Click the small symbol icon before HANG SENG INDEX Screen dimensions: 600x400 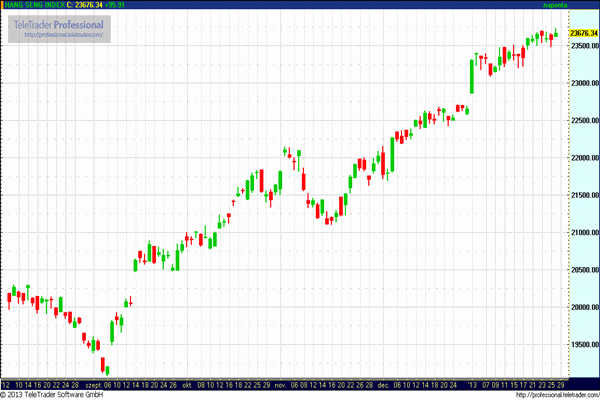coord(5,5)
